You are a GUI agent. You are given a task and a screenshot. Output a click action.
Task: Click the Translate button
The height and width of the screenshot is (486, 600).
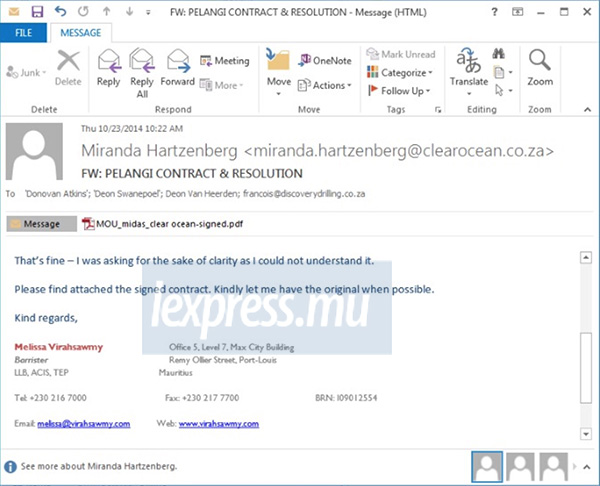[x=469, y=72]
